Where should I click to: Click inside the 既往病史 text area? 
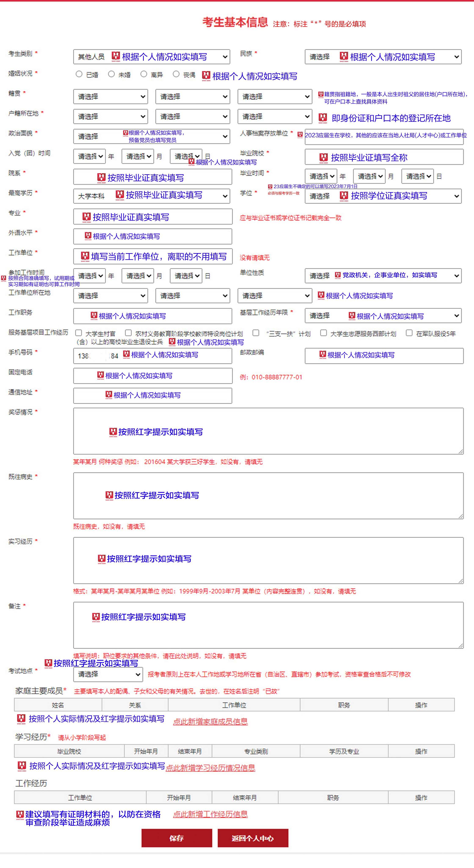(268, 496)
